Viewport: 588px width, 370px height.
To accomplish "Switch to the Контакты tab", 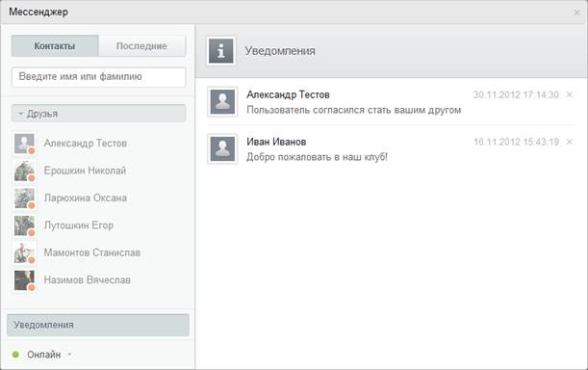I will [55, 46].
